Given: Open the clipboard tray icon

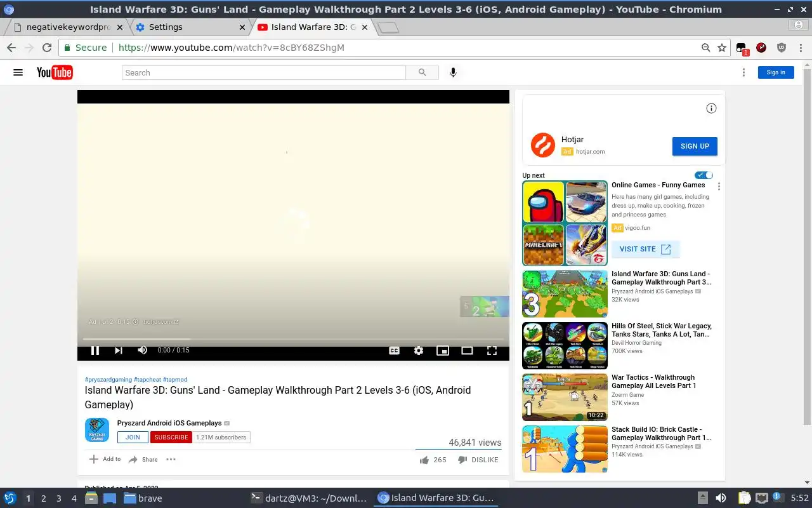Looking at the screenshot, I should click(x=743, y=498).
